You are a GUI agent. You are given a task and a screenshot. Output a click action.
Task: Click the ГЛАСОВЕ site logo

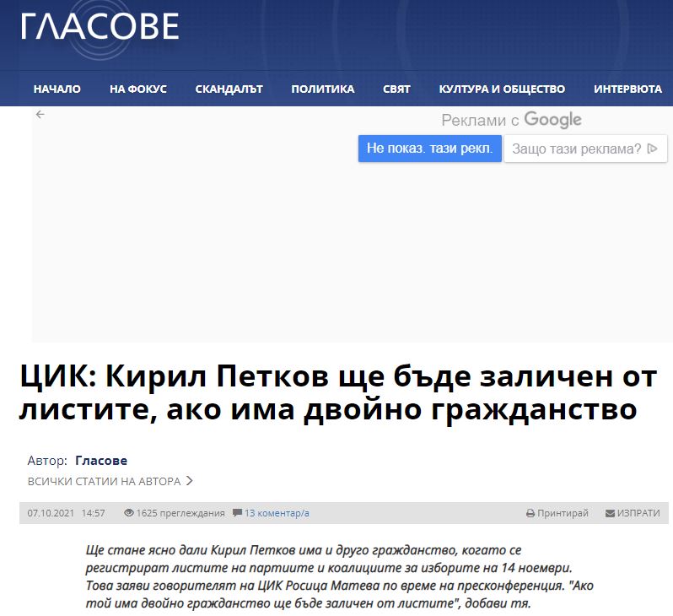(100, 28)
